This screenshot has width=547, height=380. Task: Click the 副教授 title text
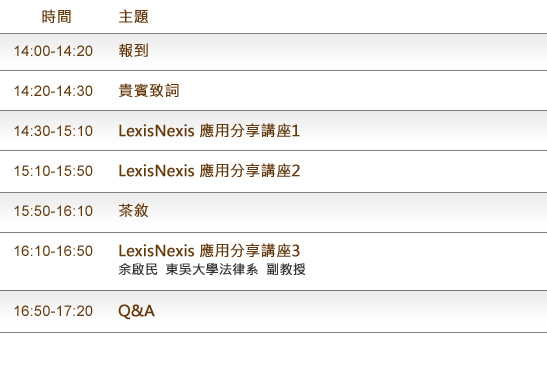[x=286, y=269]
